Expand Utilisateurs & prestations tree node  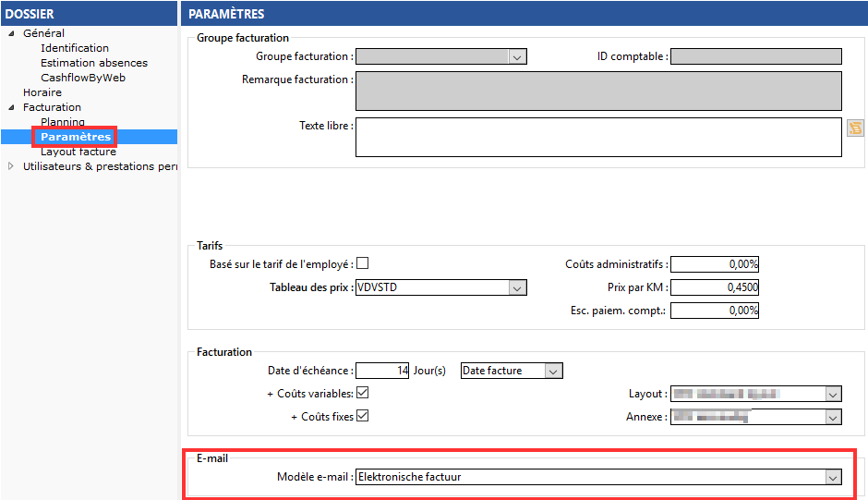(10, 166)
